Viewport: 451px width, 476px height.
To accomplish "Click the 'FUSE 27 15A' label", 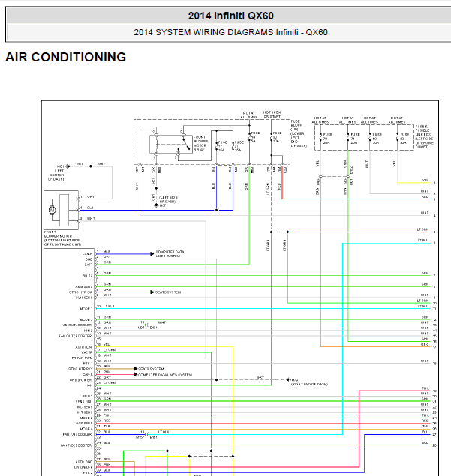I will pyautogui.click(x=239, y=146).
